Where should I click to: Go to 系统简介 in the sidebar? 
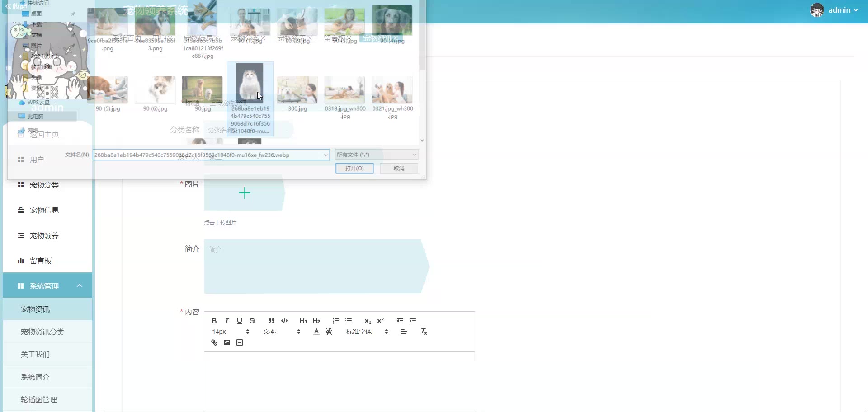tap(47, 377)
